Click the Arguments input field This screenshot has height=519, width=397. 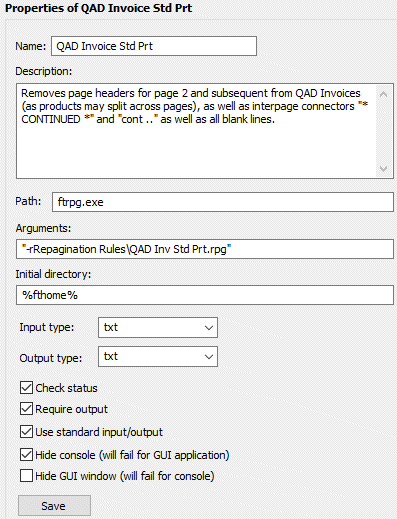[x=205, y=249]
